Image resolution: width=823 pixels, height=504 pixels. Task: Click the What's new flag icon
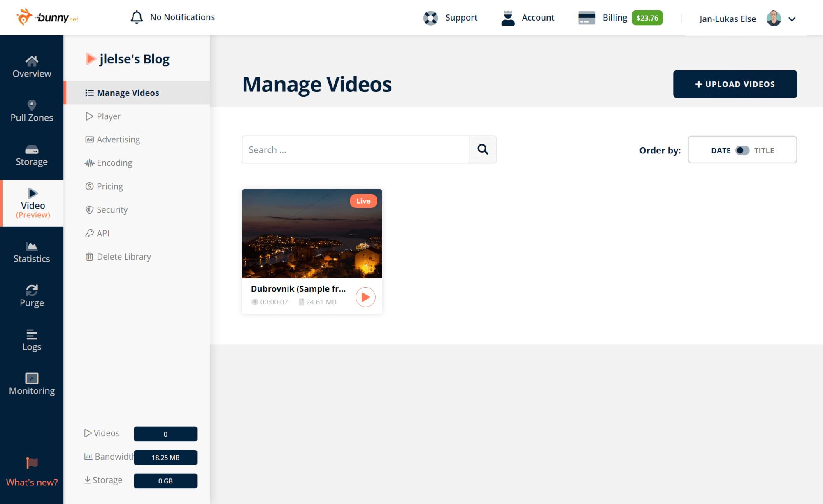pos(32,462)
